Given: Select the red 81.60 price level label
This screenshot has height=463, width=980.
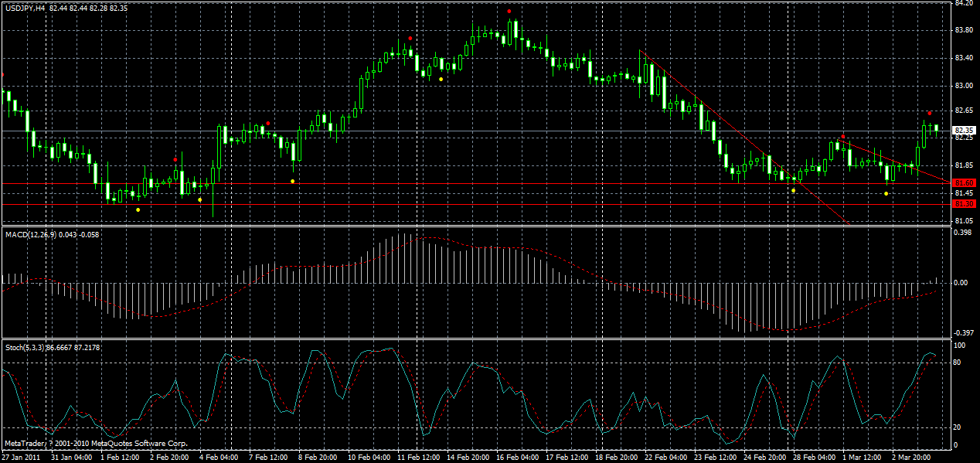Looking at the screenshot, I should pos(965,183).
